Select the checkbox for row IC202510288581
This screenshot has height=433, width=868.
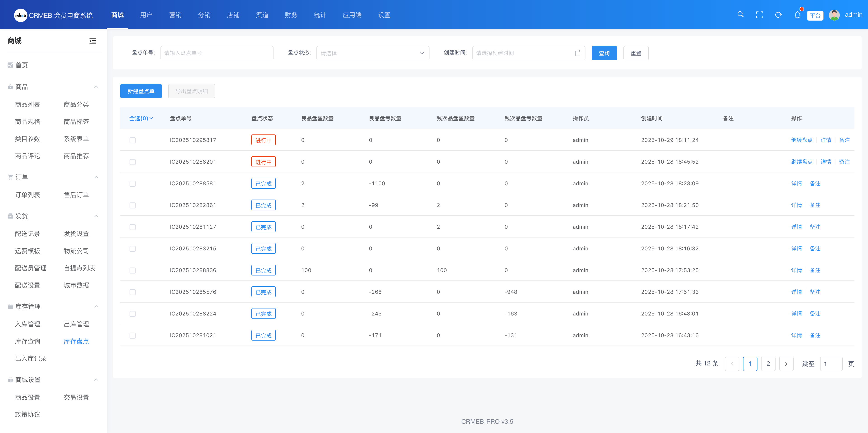pos(132,184)
